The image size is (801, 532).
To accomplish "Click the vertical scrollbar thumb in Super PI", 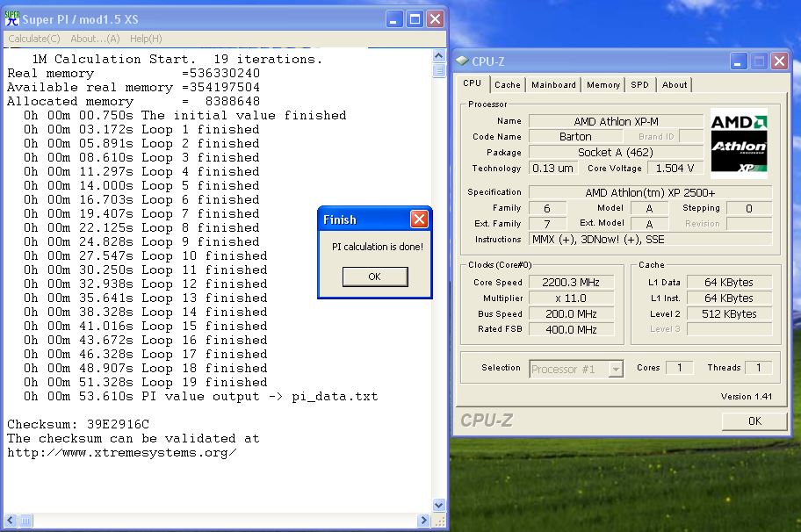I will tap(439, 70).
